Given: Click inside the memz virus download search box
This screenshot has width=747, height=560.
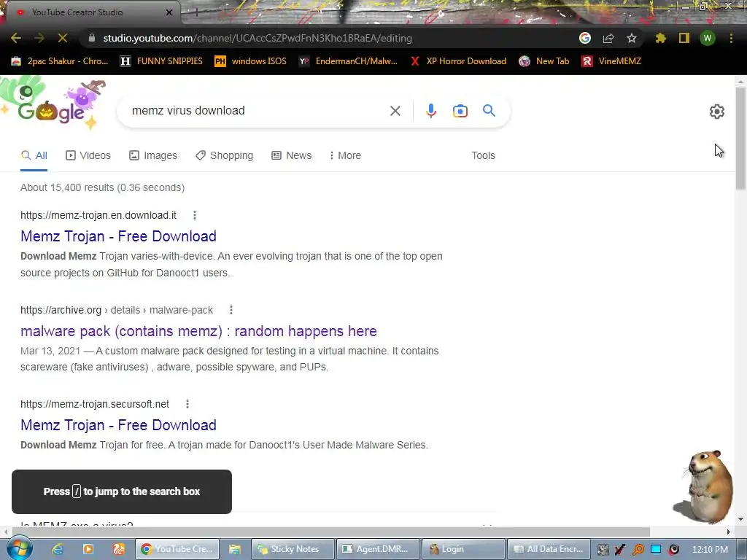Looking at the screenshot, I should point(258,111).
